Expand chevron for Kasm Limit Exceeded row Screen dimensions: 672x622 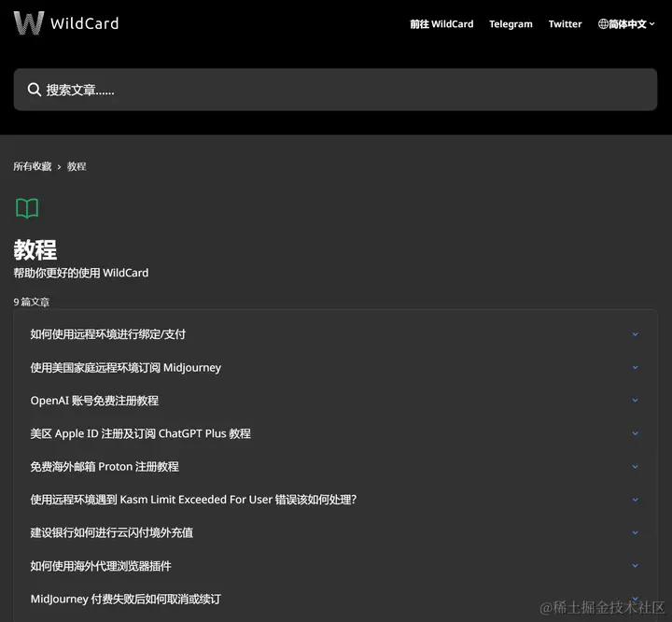click(x=636, y=500)
